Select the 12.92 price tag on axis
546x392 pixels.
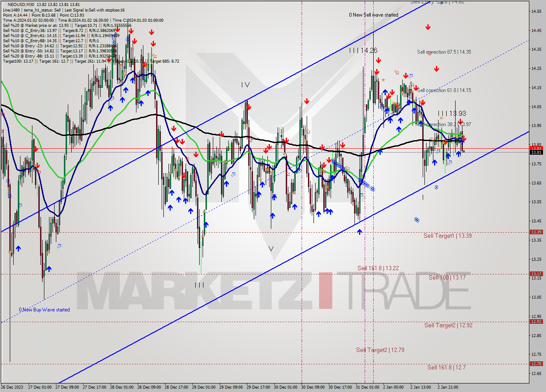(536, 321)
